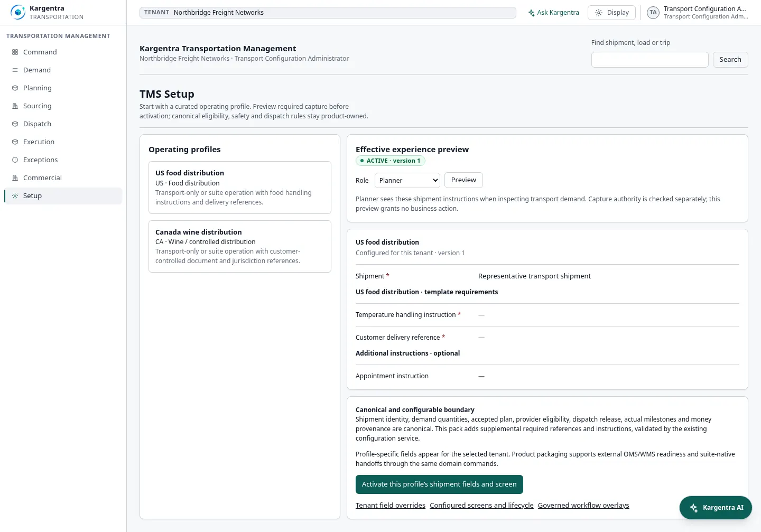Open the Transport Configuration Administrator user menu

coord(698,13)
